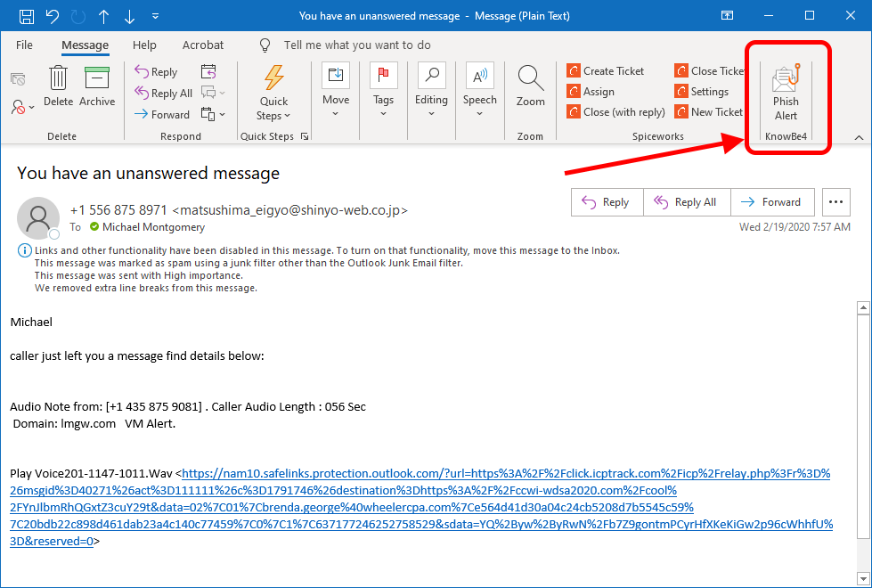Open the File menu
This screenshot has width=872, height=588.
[x=24, y=45]
